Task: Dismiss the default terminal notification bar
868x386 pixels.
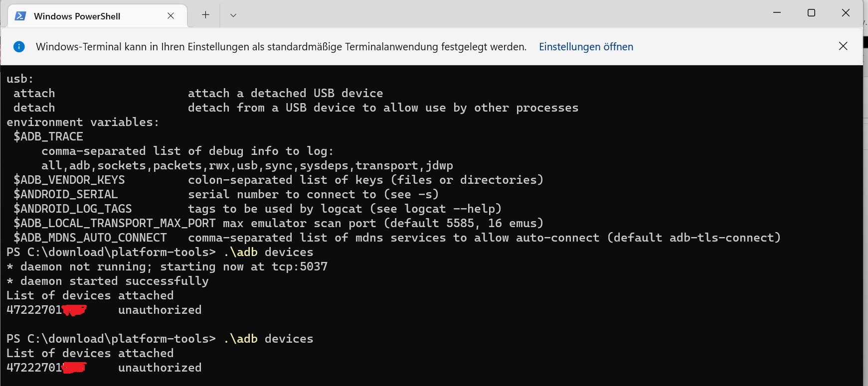Action: click(843, 46)
